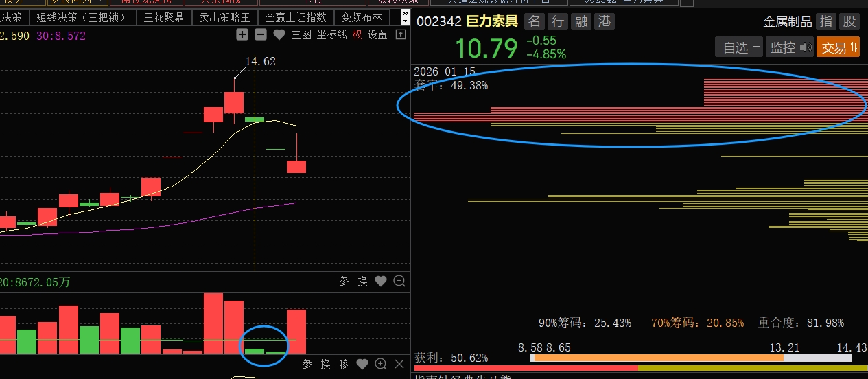The image size is (868, 379).
Task: Click the current price 10.79
Action: tap(486, 49)
